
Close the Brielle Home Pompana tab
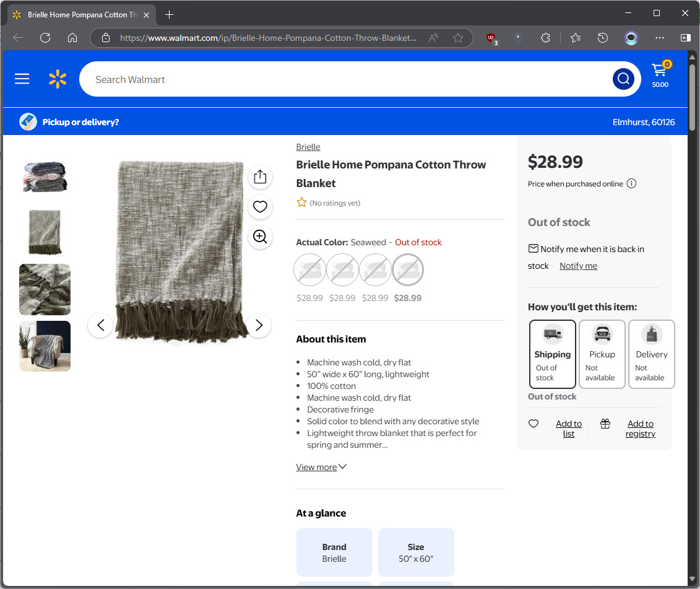point(146,15)
